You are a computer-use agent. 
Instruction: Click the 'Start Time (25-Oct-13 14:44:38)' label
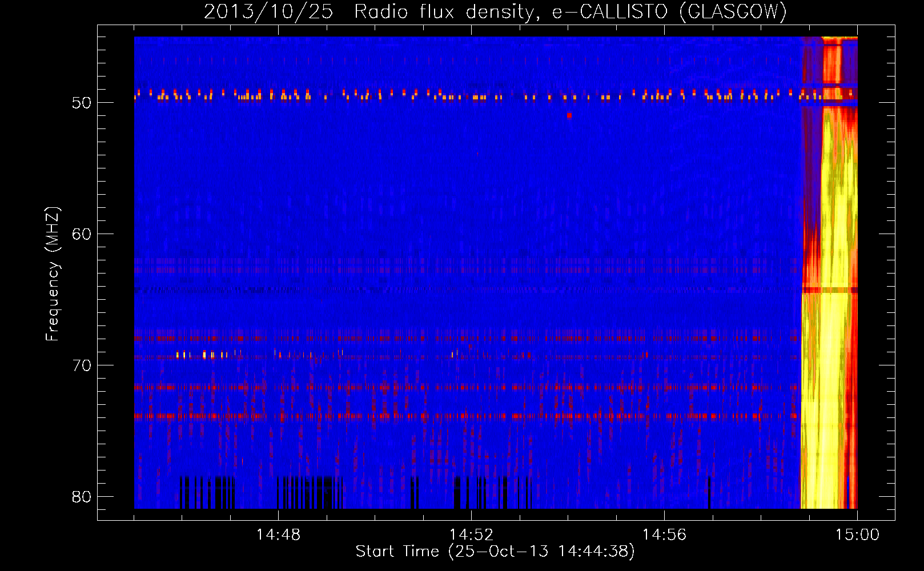click(495, 552)
